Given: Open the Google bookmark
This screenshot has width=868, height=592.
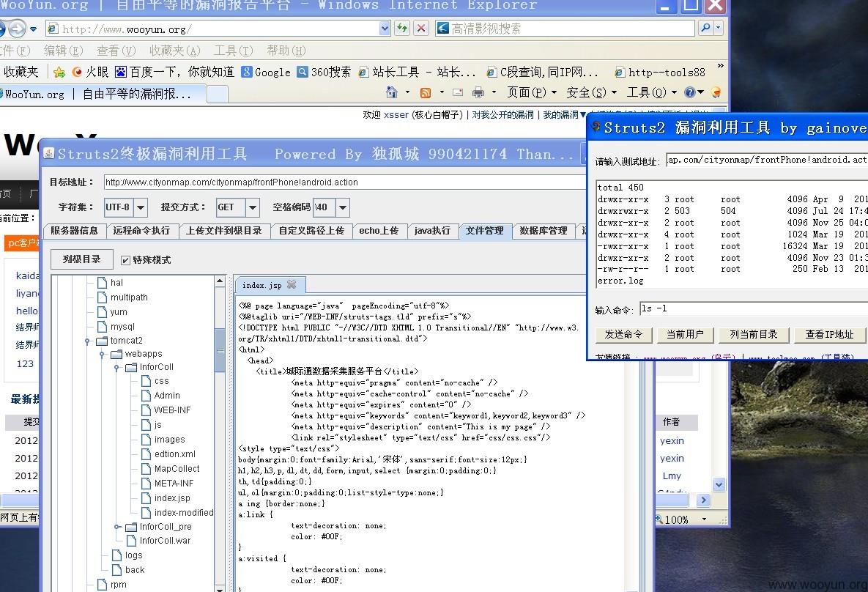Looking at the screenshot, I should [x=266, y=72].
